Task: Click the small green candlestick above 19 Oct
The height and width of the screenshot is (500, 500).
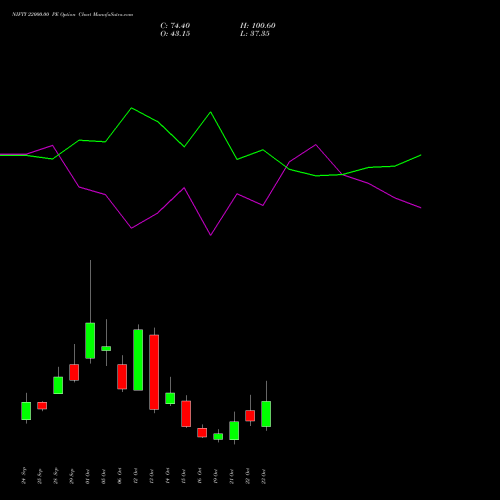Action: point(218,437)
